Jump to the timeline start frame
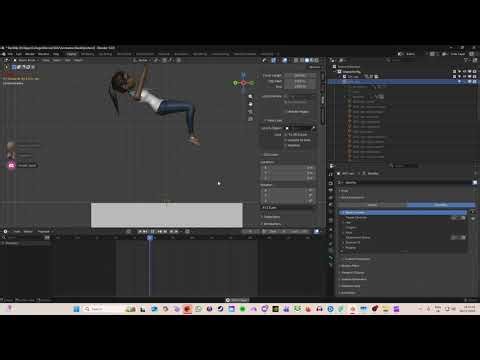 tap(140, 231)
